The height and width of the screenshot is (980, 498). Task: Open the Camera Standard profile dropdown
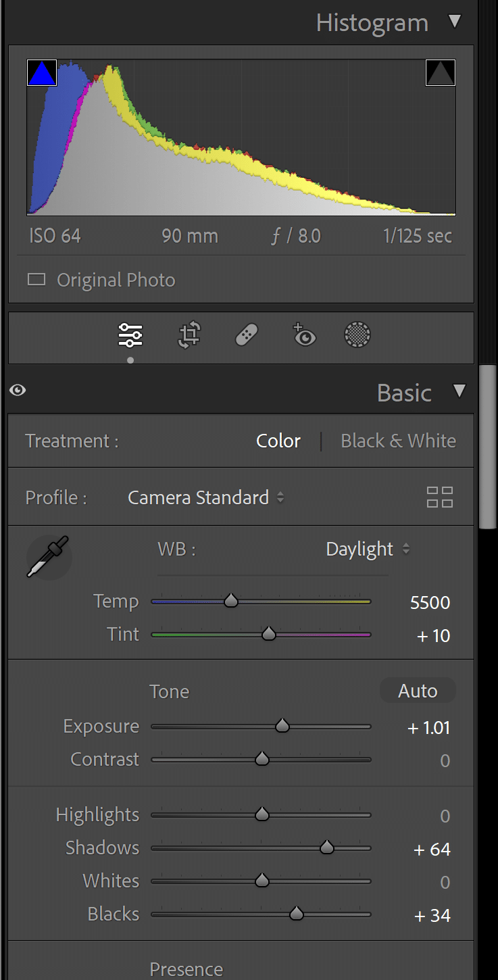pos(206,497)
